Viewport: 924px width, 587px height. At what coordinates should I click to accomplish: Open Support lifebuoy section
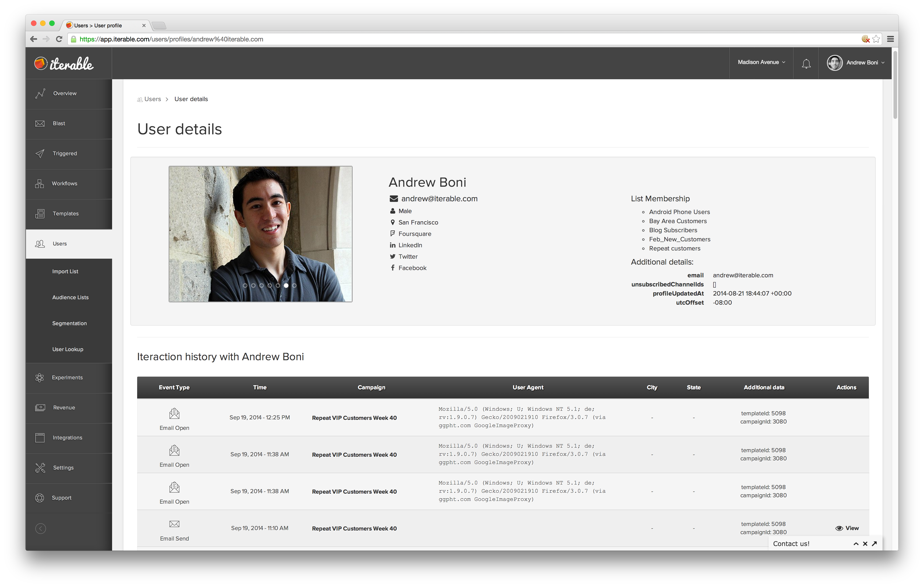point(39,498)
